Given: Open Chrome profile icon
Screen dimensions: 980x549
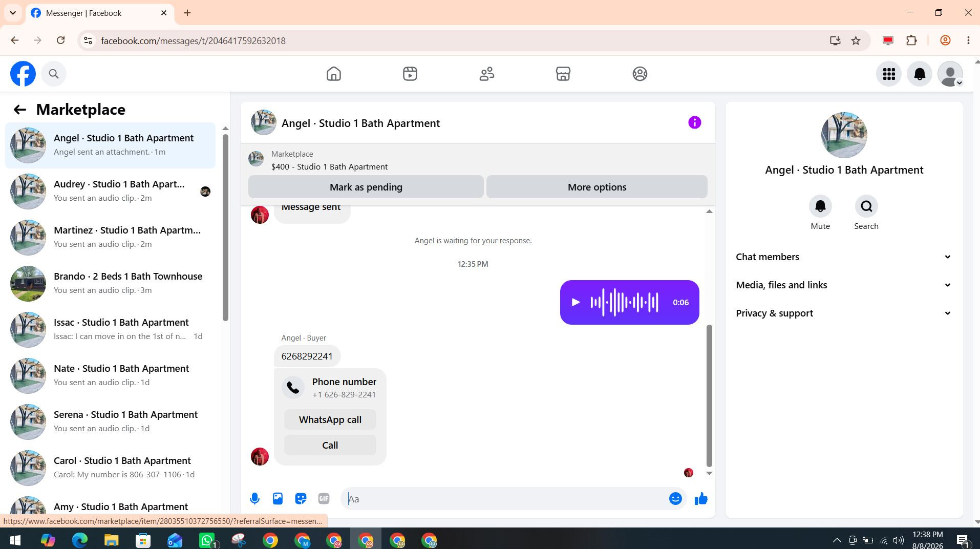Looking at the screenshot, I should (x=945, y=40).
